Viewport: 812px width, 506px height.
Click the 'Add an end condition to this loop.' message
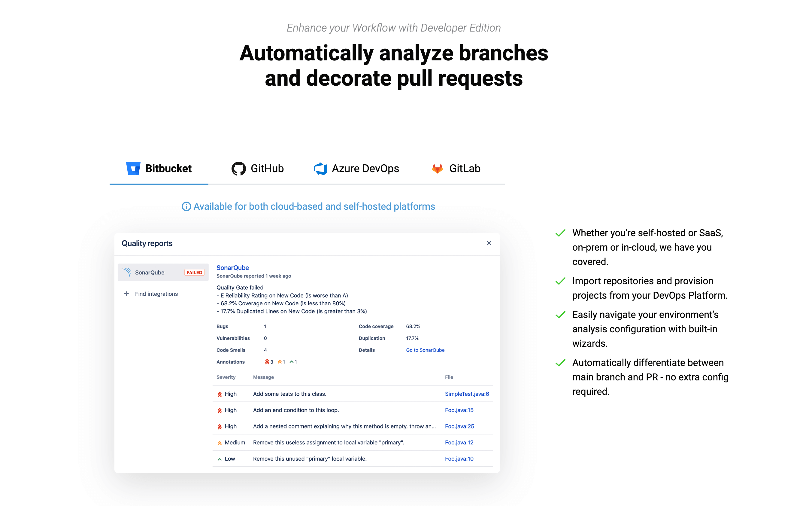coord(296,410)
